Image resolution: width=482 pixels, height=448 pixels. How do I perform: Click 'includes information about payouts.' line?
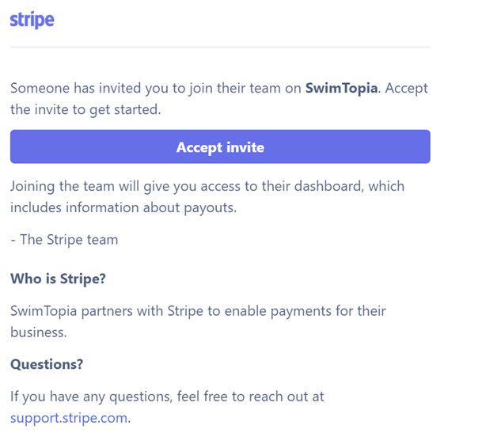pyautogui.click(x=123, y=207)
